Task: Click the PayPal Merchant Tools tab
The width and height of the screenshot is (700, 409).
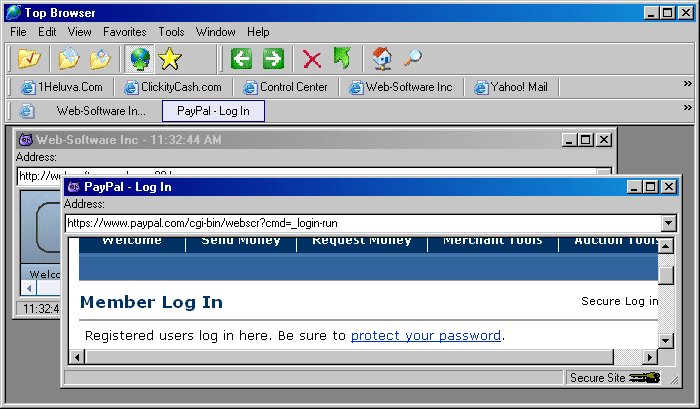Action: pos(493,242)
